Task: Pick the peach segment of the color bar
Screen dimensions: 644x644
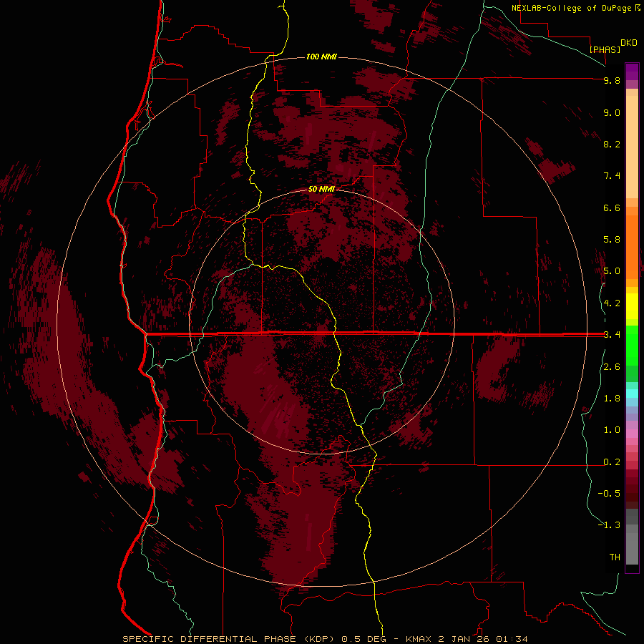Action: pyautogui.click(x=632, y=147)
